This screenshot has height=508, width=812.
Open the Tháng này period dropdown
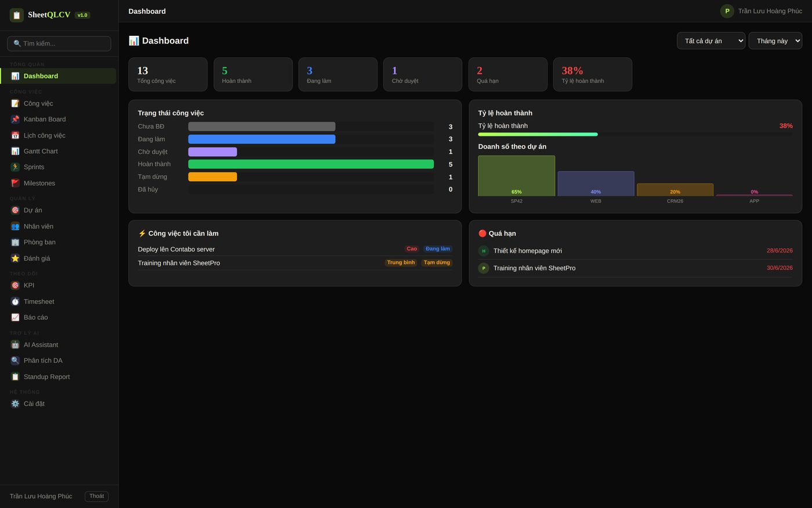pos(775,41)
